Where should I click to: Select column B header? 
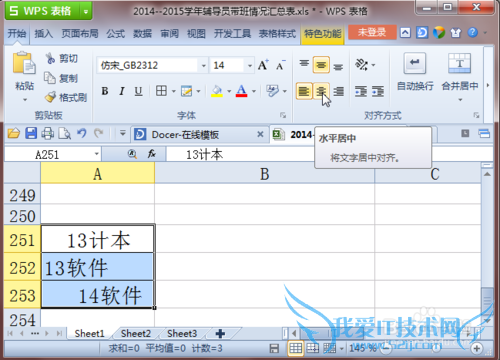(264, 174)
